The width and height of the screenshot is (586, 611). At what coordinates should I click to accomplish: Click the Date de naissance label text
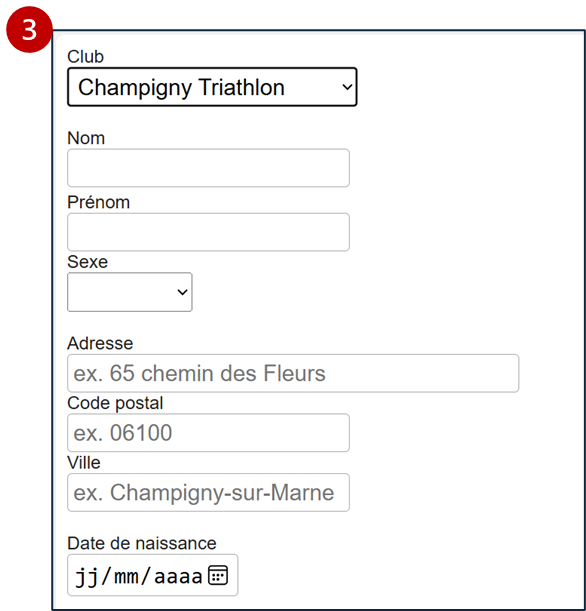click(x=142, y=544)
